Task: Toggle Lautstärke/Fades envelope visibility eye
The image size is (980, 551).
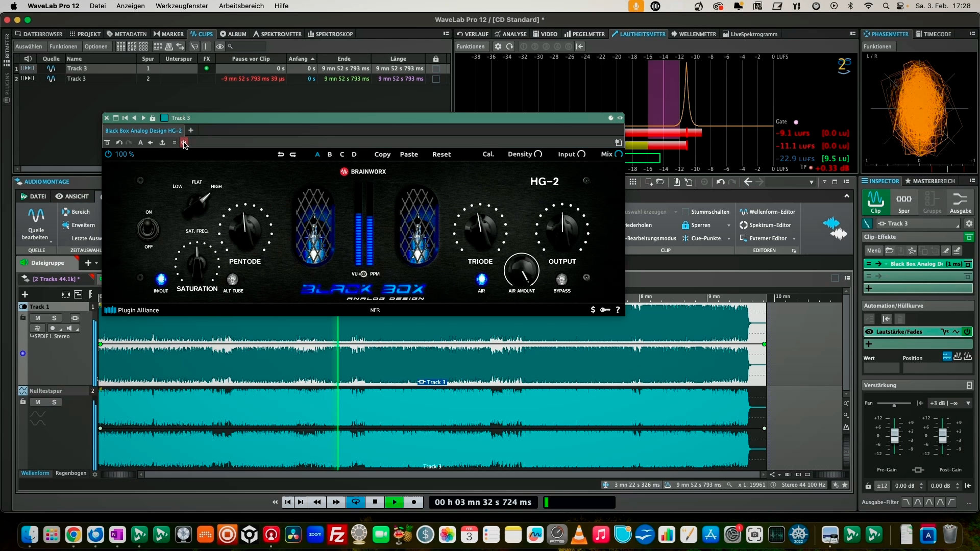Action: 869,332
